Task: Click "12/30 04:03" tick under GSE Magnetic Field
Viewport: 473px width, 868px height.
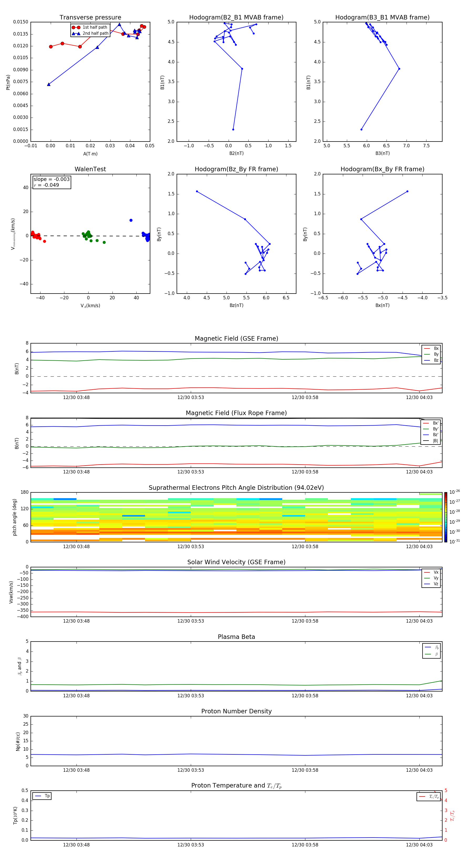Action: 419,397
